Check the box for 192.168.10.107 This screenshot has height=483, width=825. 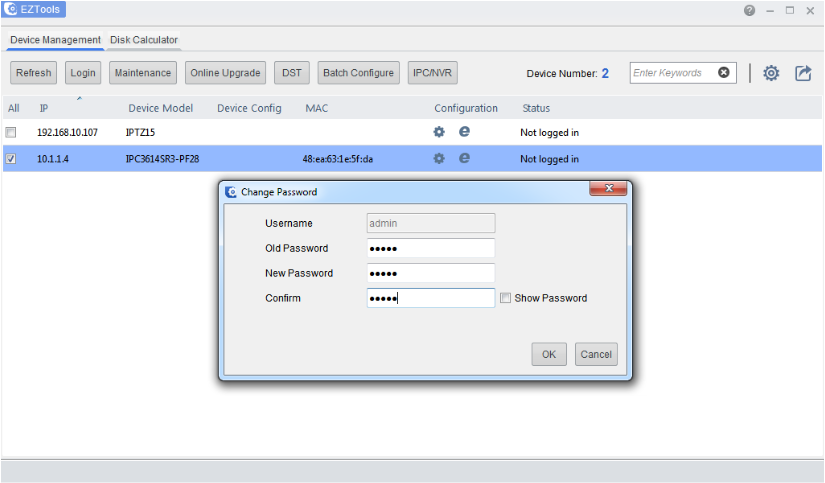tap(11, 132)
